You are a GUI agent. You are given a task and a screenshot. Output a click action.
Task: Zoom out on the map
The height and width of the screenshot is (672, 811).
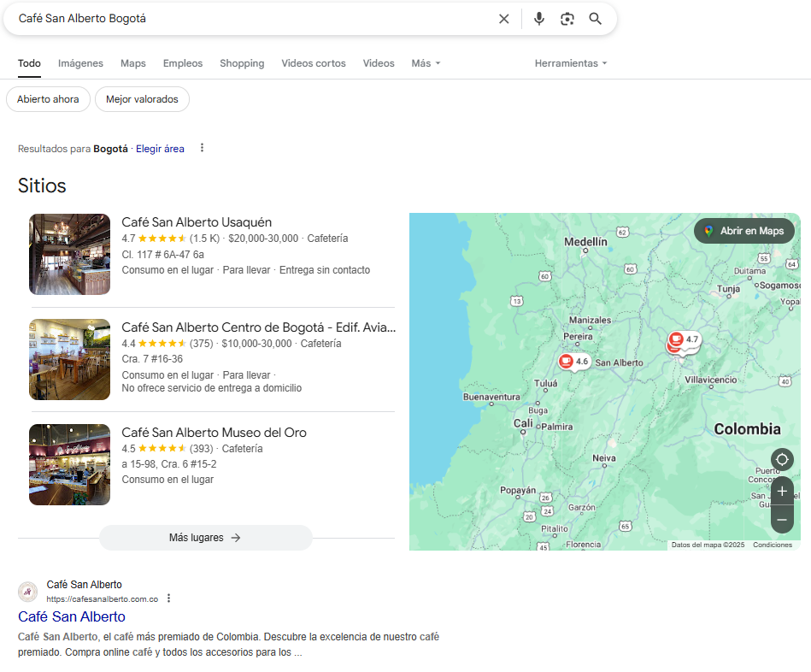(x=782, y=520)
